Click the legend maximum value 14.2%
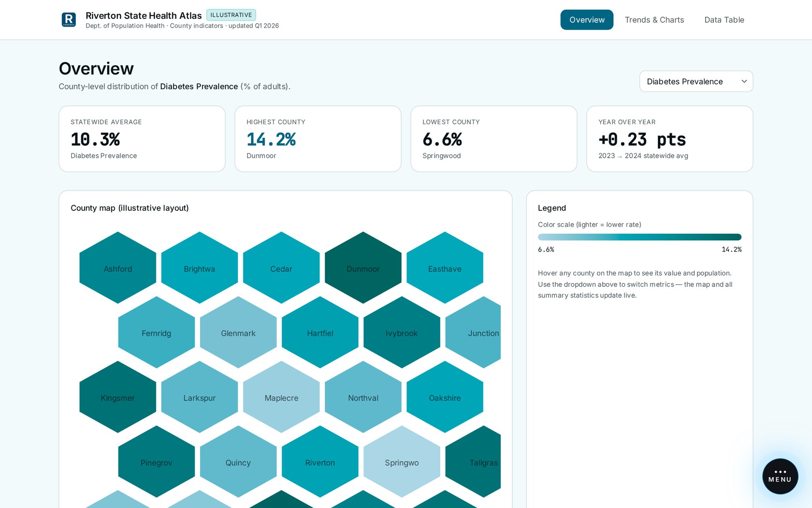812x508 pixels. click(731, 250)
